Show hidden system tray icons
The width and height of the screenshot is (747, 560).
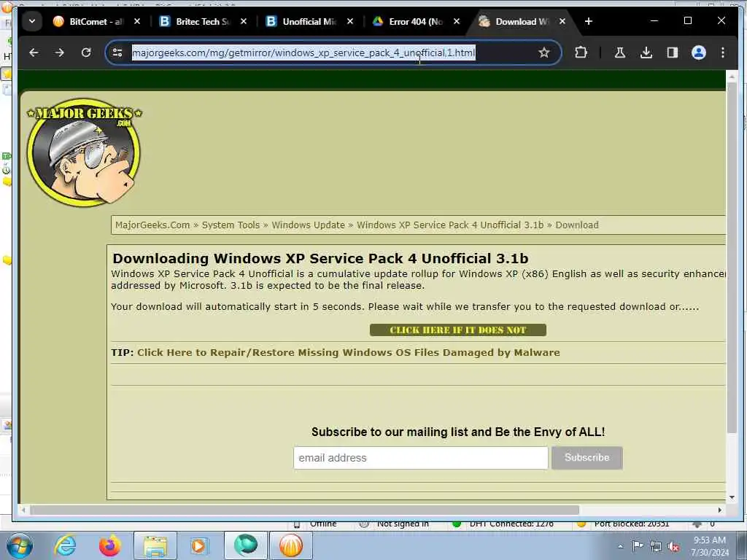(x=620, y=547)
